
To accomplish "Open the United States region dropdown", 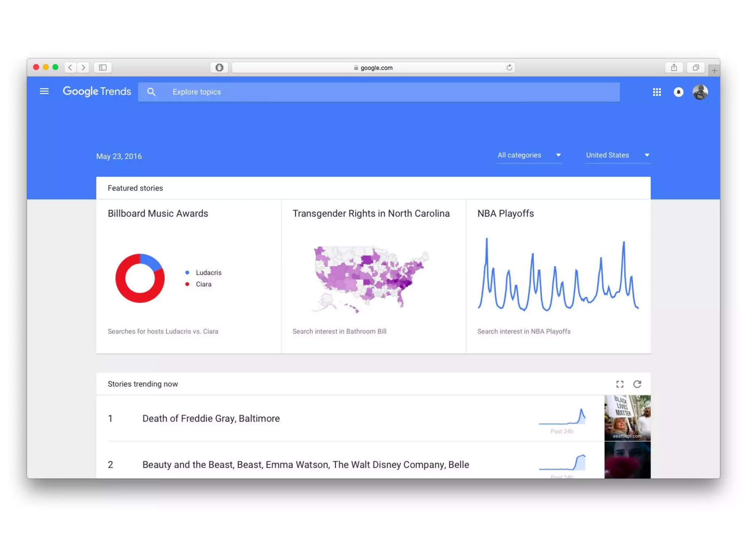I will pyautogui.click(x=617, y=155).
